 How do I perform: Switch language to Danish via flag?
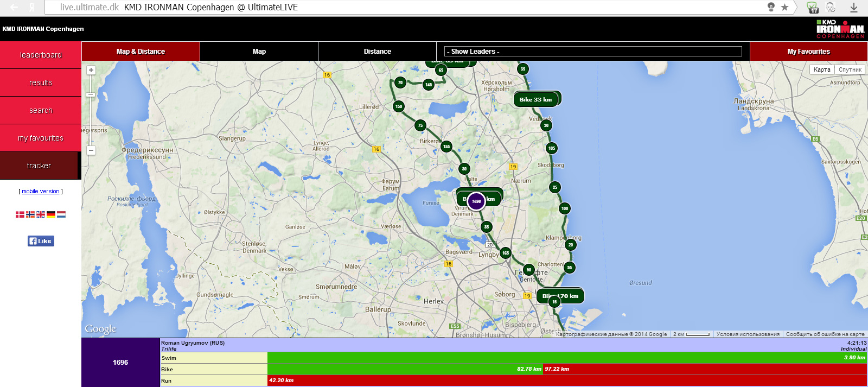pos(20,214)
